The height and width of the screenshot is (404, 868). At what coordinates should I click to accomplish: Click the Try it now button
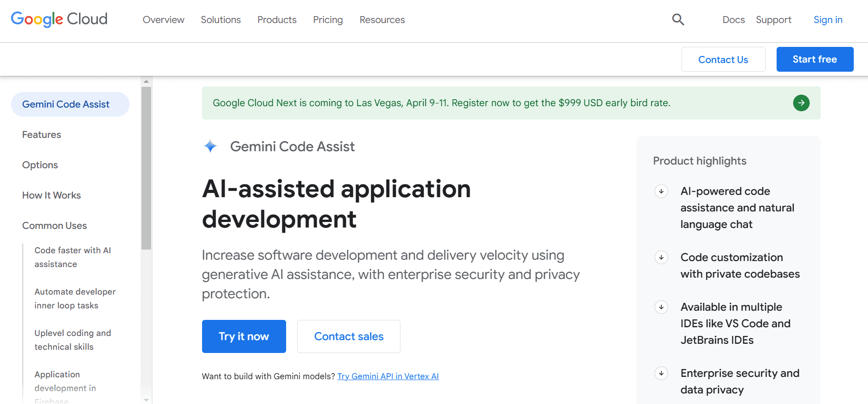(244, 336)
